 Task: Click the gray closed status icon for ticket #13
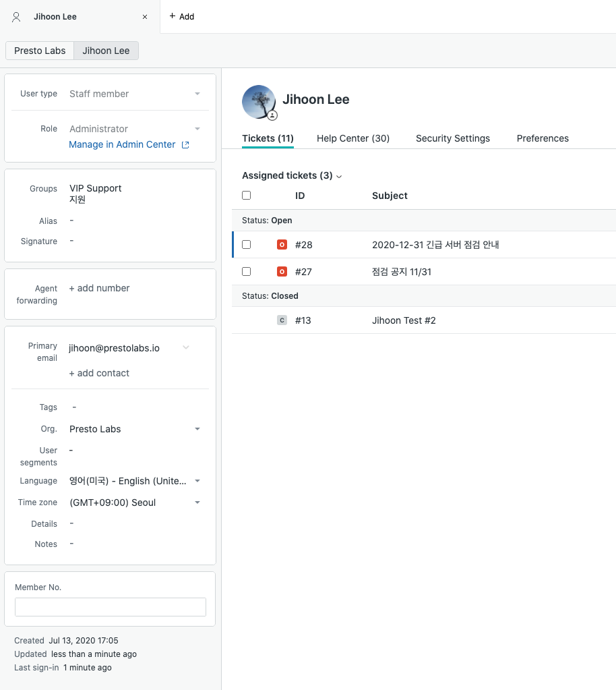point(282,320)
